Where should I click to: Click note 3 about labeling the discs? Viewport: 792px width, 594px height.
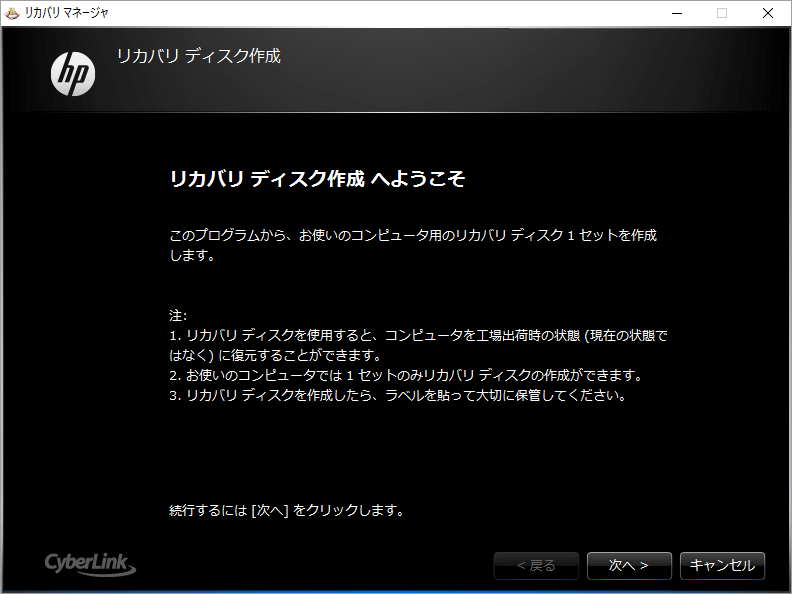(x=397, y=395)
